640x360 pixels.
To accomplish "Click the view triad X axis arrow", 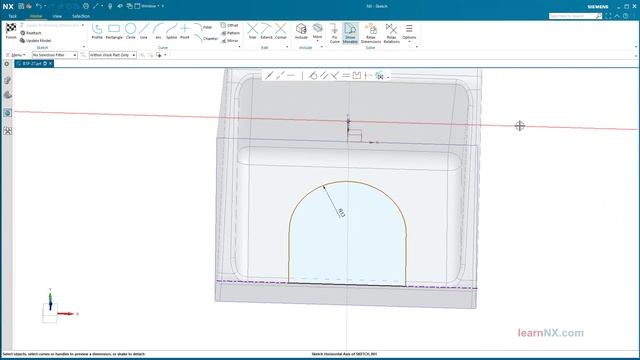I will [x=67, y=314].
